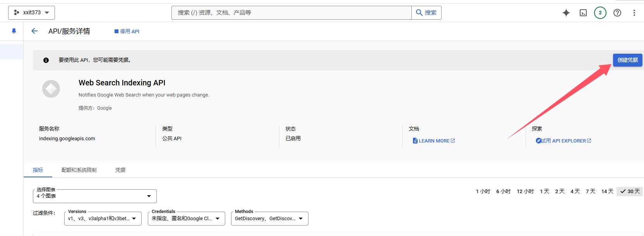This screenshot has width=644, height=236.
Task: Click the 文档 label
Action: (x=414, y=129)
